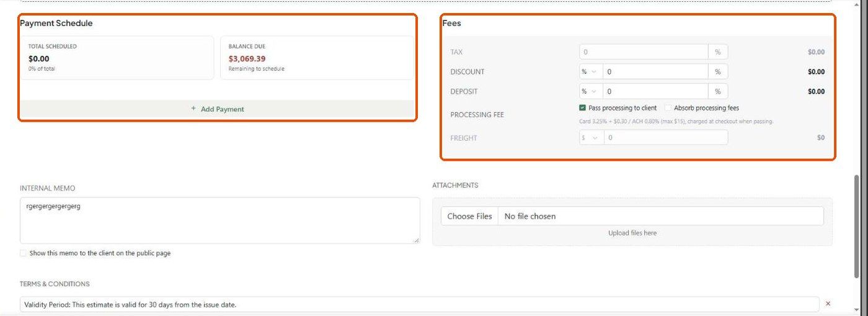Check Absorb processing fees
868x316 pixels.
pos(668,108)
